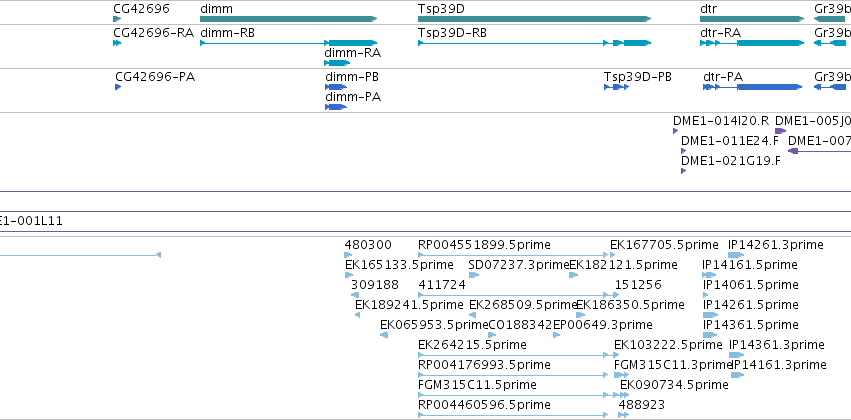The height and width of the screenshot is (420, 851).
Task: Click EST EP00649.3prime
Action: click(x=602, y=324)
